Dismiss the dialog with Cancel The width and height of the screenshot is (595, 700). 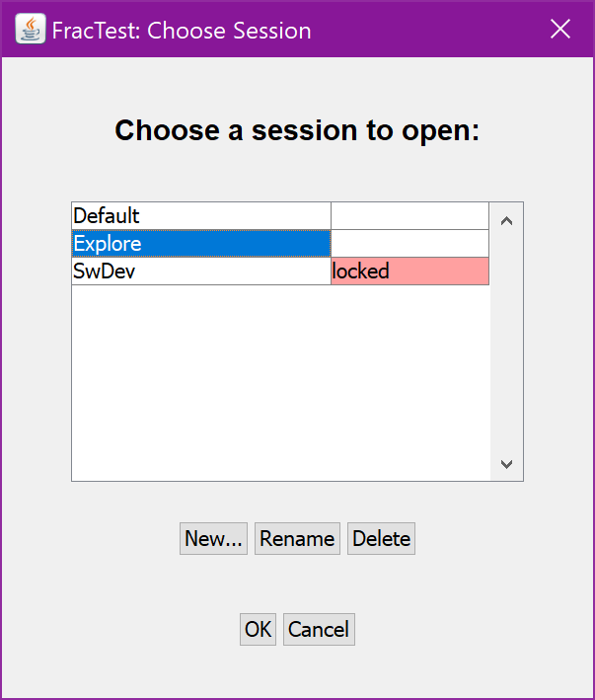(319, 630)
